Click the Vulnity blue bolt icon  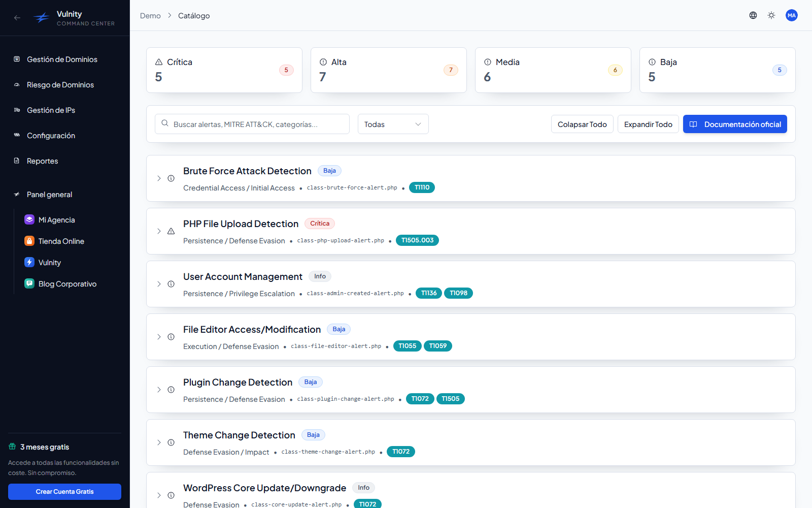[29, 262]
